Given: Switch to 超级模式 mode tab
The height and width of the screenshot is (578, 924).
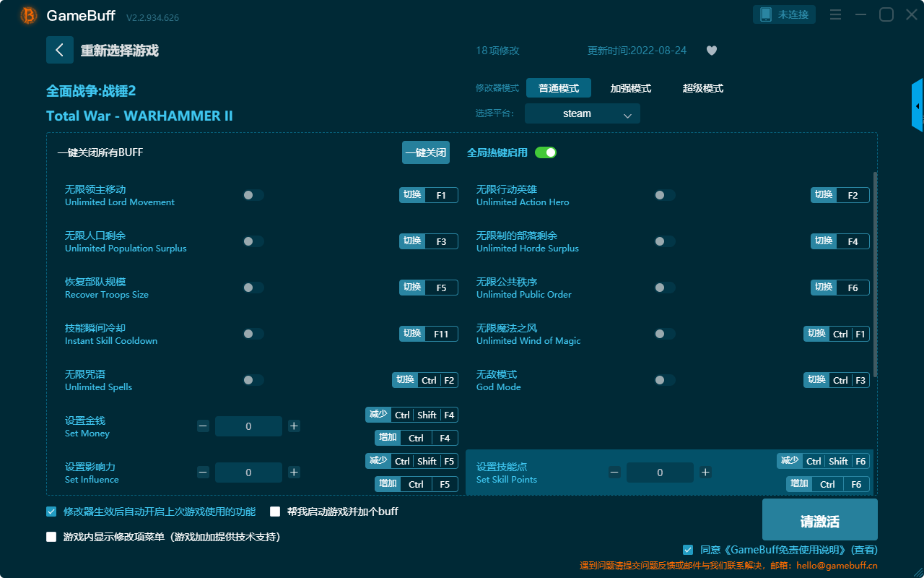Looking at the screenshot, I should pyautogui.click(x=702, y=87).
